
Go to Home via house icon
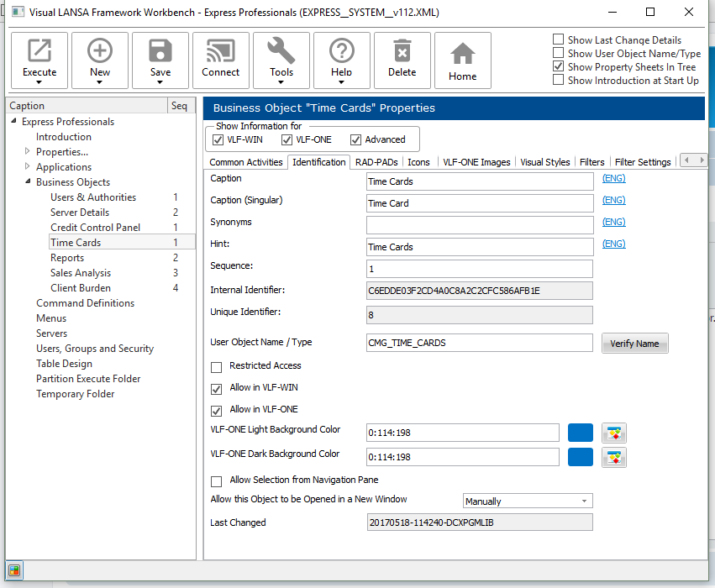tap(462, 54)
